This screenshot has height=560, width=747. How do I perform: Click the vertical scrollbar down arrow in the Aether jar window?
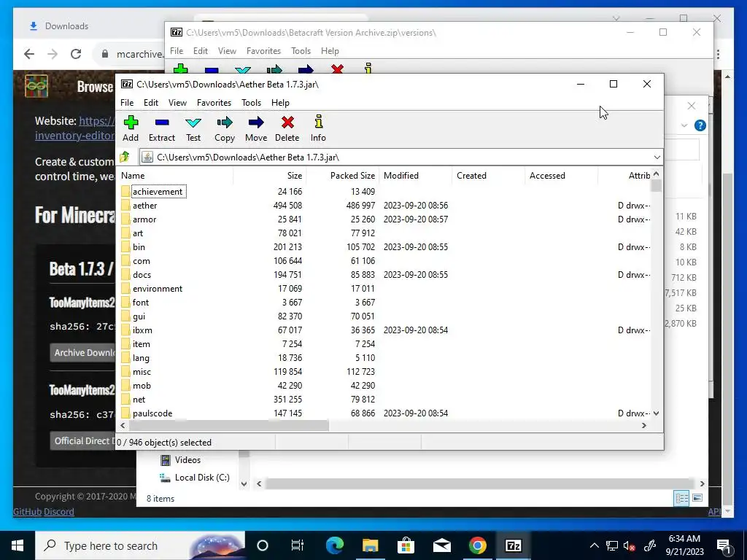(656, 413)
